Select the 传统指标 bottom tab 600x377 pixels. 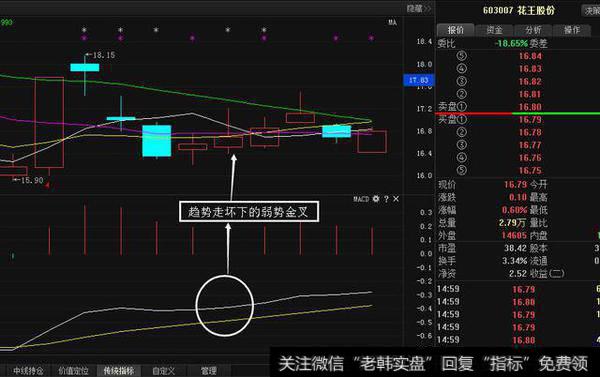point(119,371)
